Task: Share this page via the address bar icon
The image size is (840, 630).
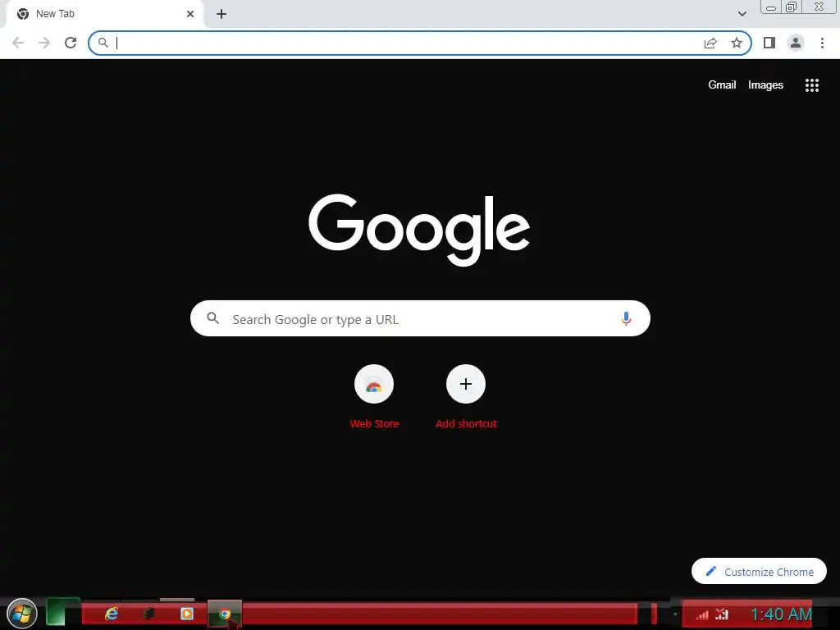Action: tap(710, 43)
